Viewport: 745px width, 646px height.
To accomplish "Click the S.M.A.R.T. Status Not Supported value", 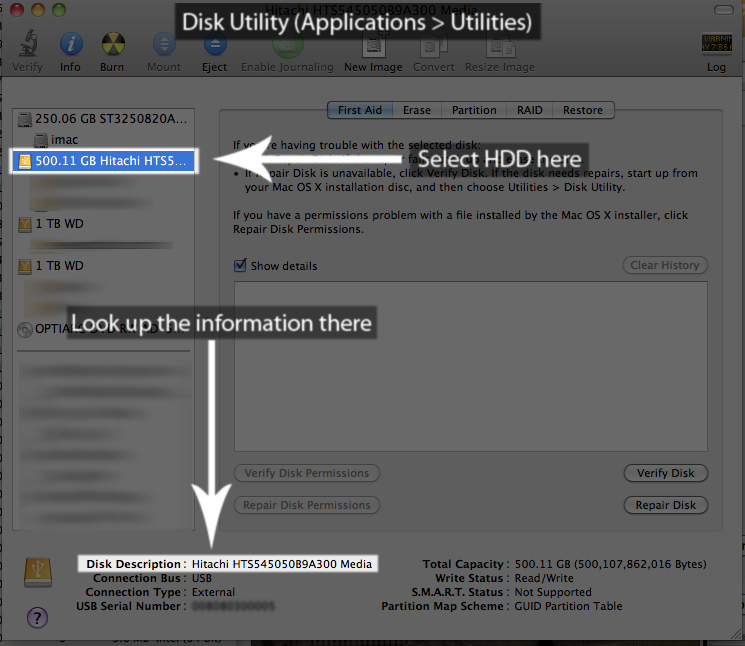I will [553, 592].
